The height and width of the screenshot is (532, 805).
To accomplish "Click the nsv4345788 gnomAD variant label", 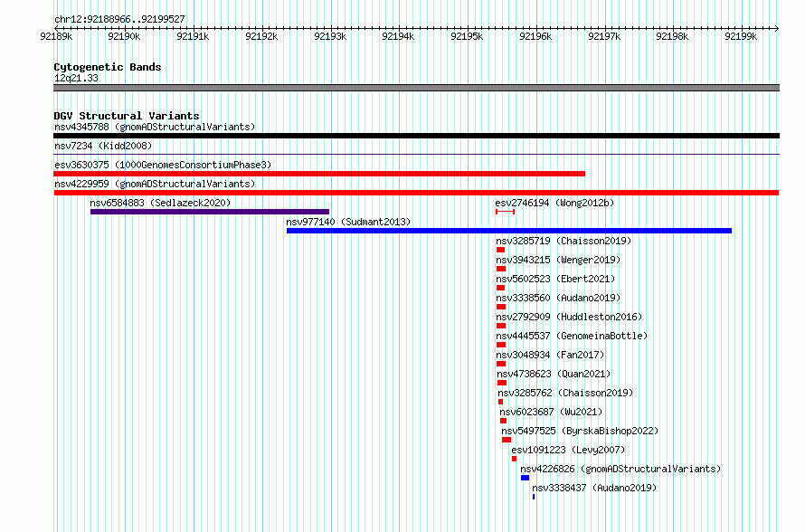I will click(155, 127).
